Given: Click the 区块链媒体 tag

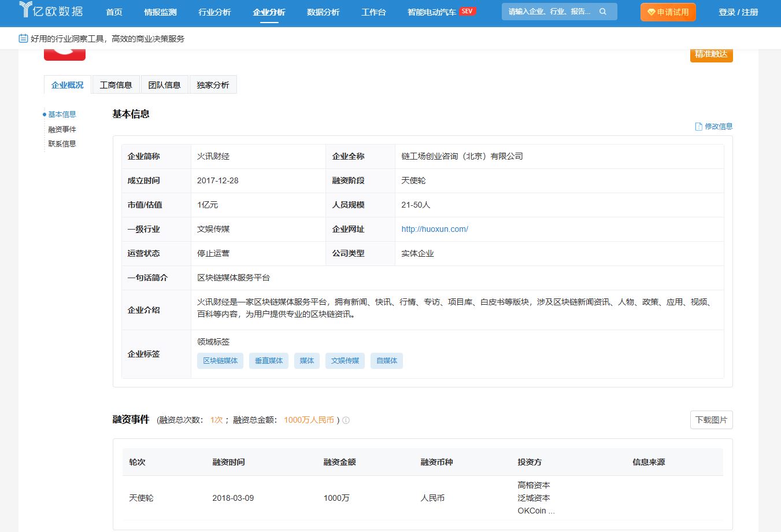Looking at the screenshot, I should point(220,361).
